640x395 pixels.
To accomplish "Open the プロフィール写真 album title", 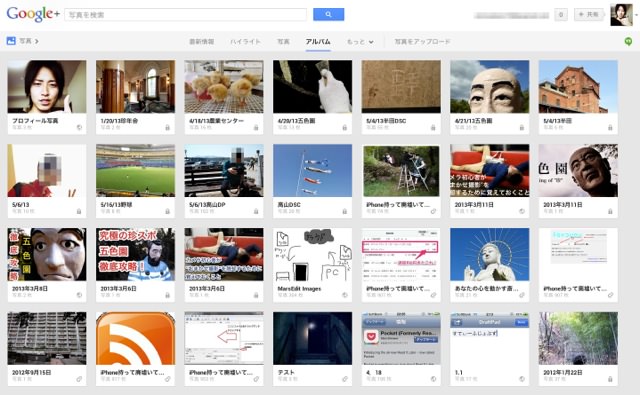I will coord(35,121).
